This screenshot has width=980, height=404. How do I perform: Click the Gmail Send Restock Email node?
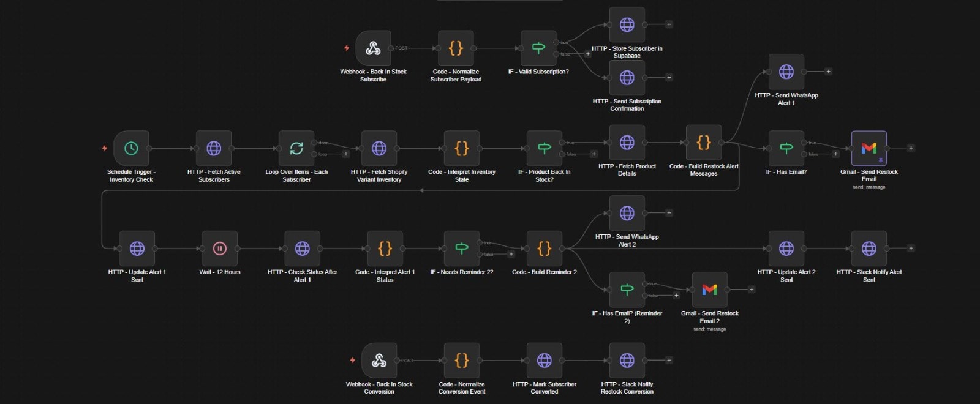(x=869, y=148)
